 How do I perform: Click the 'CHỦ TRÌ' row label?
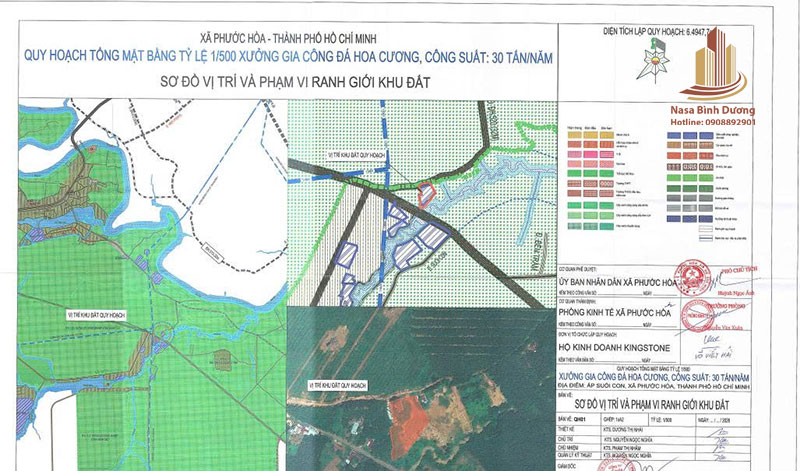565,439
